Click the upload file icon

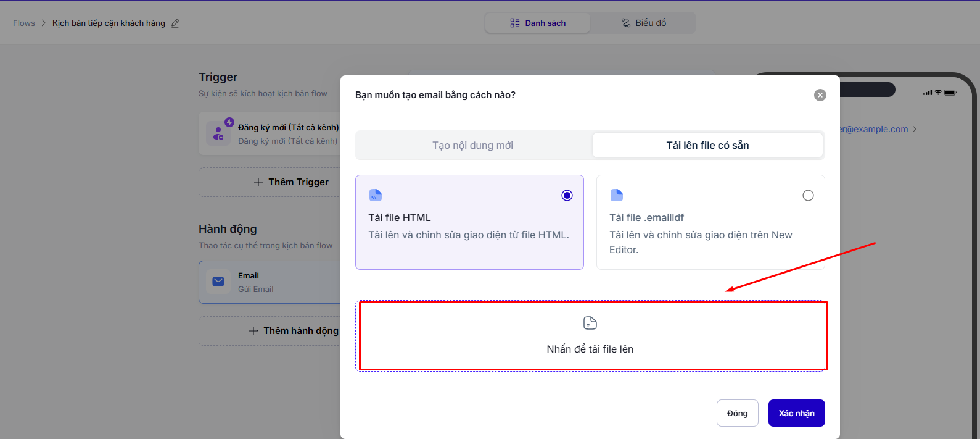pos(590,323)
